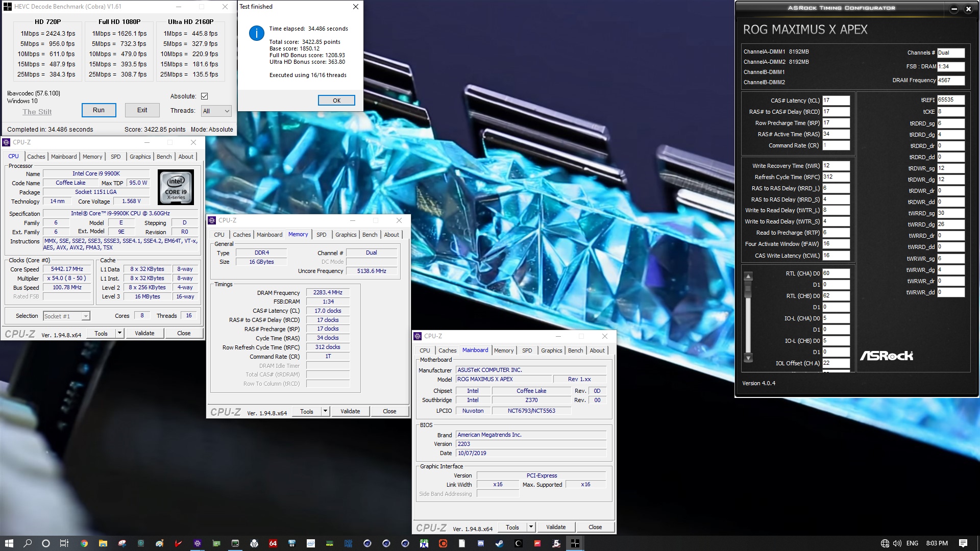The height and width of the screenshot is (551, 980).
Task: Open File Explorer from the taskbar
Action: (x=103, y=543)
